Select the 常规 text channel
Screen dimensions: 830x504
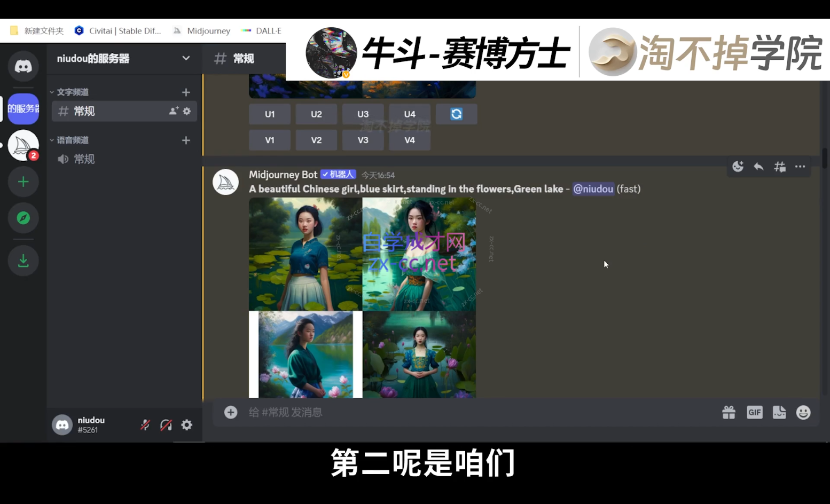coord(84,111)
